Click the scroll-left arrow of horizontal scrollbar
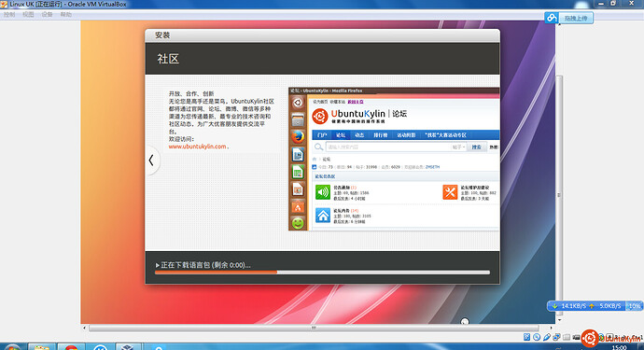This screenshot has height=350, width=644. point(84,328)
